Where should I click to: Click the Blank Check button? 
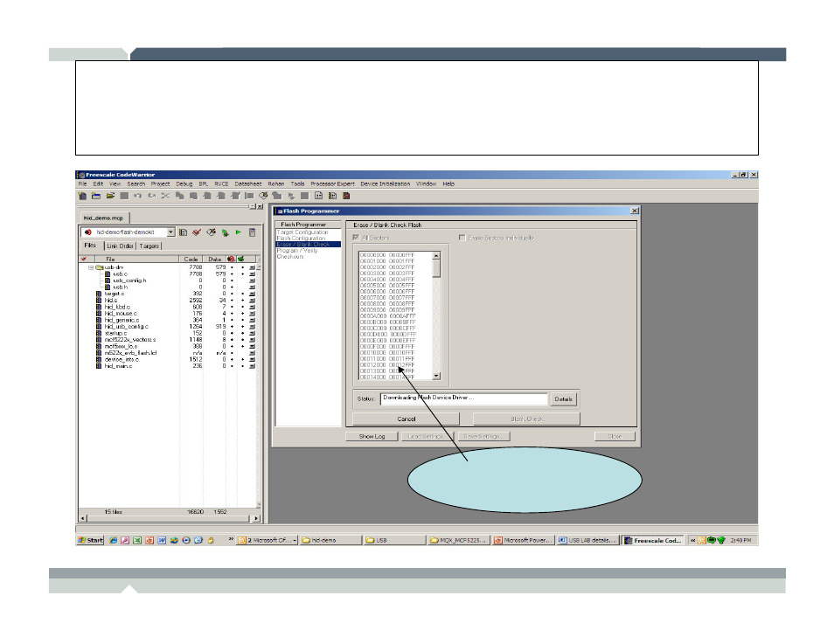[526, 419]
